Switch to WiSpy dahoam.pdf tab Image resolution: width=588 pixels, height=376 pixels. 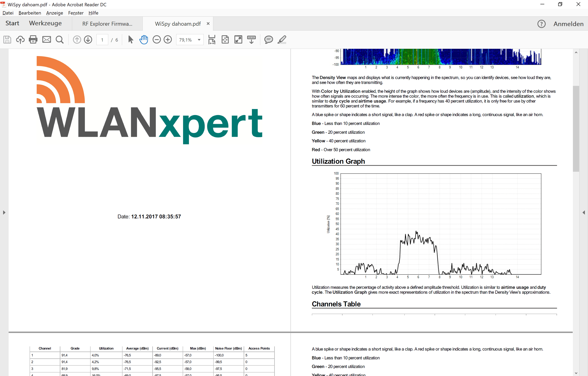pyautogui.click(x=178, y=24)
